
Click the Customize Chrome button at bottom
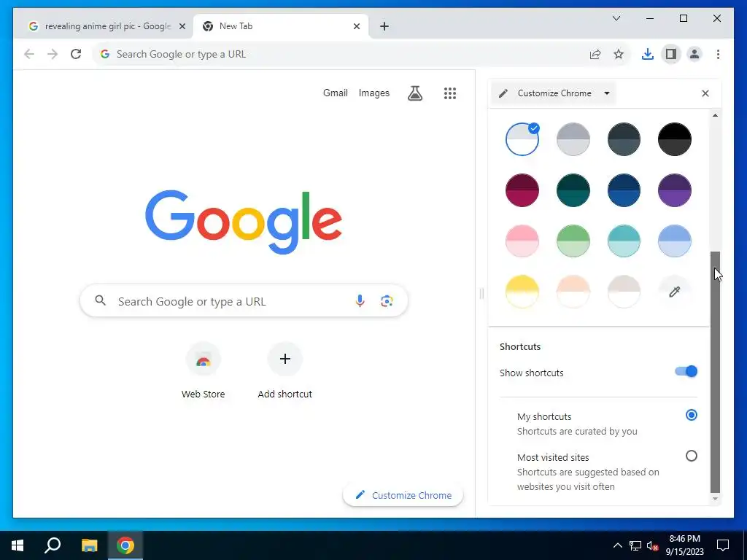pos(403,495)
